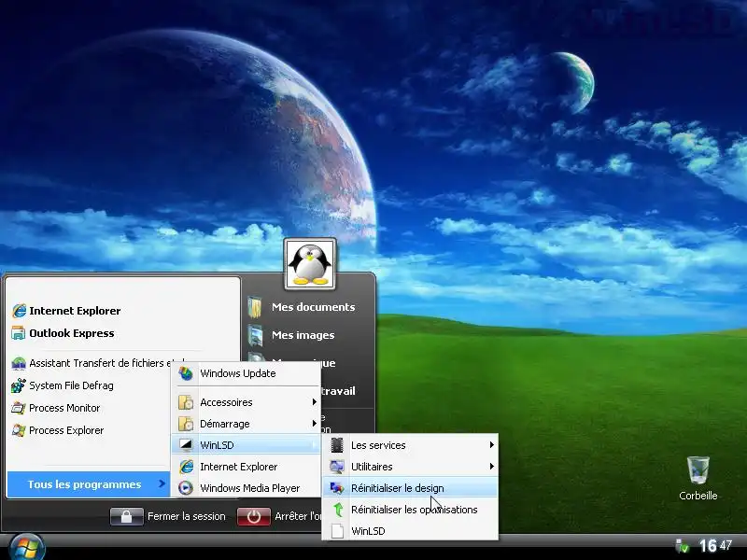This screenshot has width=747, height=560.
Task: Click the Outlook Express pinned text
Action: (x=72, y=333)
